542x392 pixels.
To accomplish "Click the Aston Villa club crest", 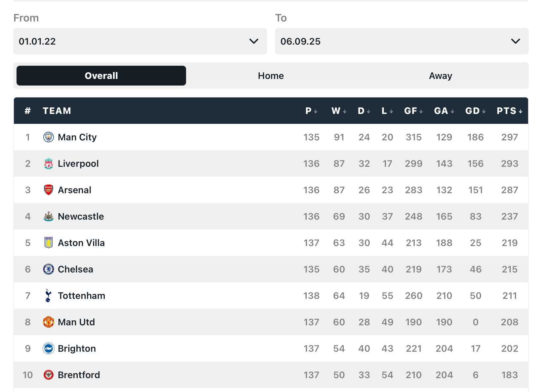I will coord(49,243).
